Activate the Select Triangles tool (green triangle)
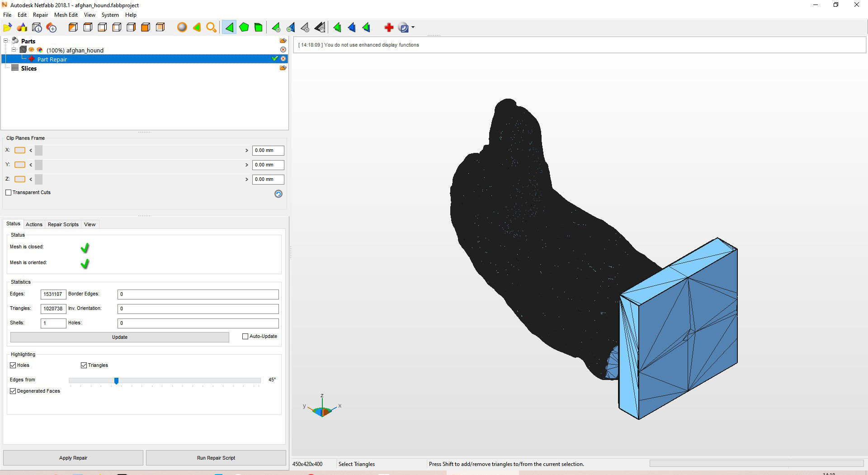The image size is (868, 475). point(229,28)
